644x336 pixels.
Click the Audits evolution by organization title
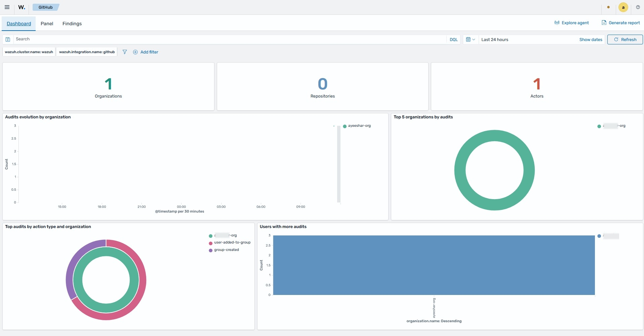pyautogui.click(x=38, y=117)
